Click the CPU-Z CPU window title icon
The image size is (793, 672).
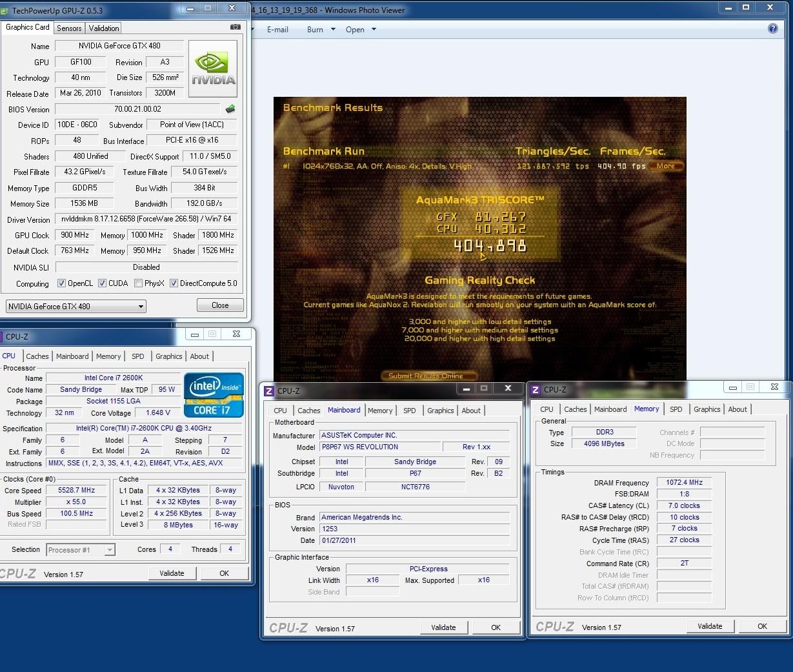pyautogui.click(x=2, y=336)
